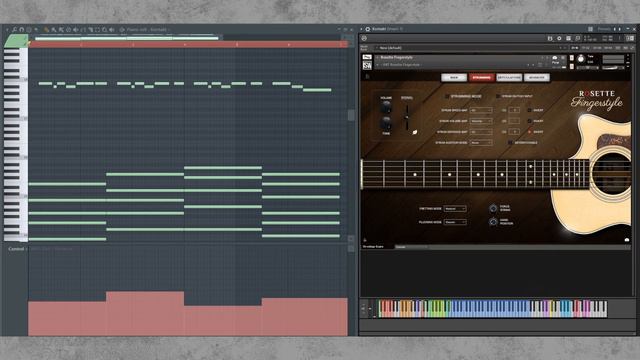The image size is (640, 360).
Task: Click the snapshot camera icon
Action: pyautogui.click(x=555, y=58)
